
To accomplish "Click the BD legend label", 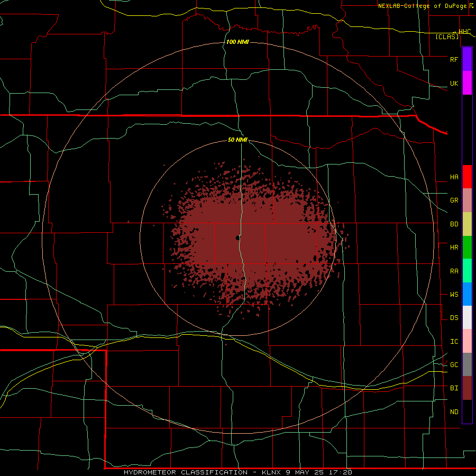I will tap(454, 224).
